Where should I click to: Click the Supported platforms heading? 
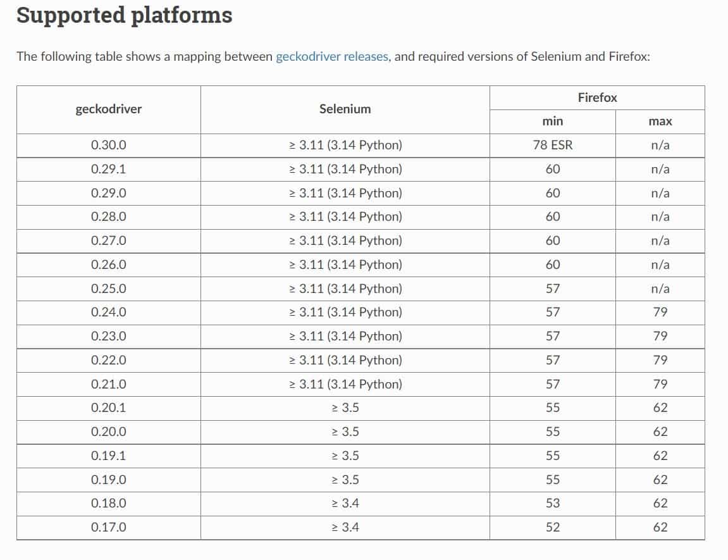pos(124,15)
